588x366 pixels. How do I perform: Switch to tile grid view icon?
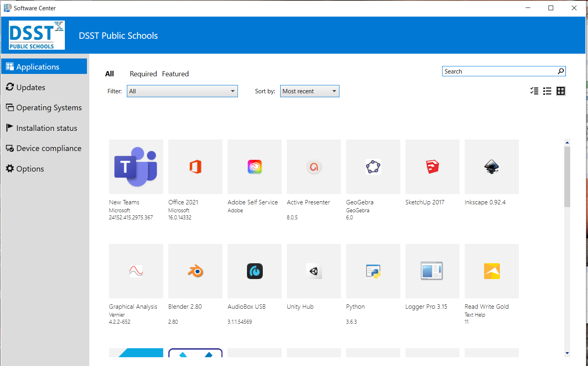(561, 91)
